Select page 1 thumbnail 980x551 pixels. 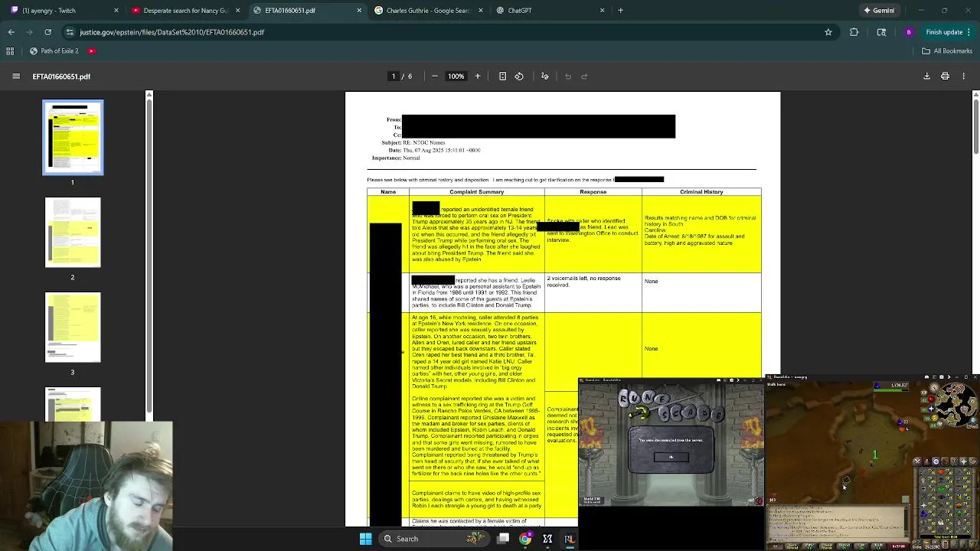73,138
